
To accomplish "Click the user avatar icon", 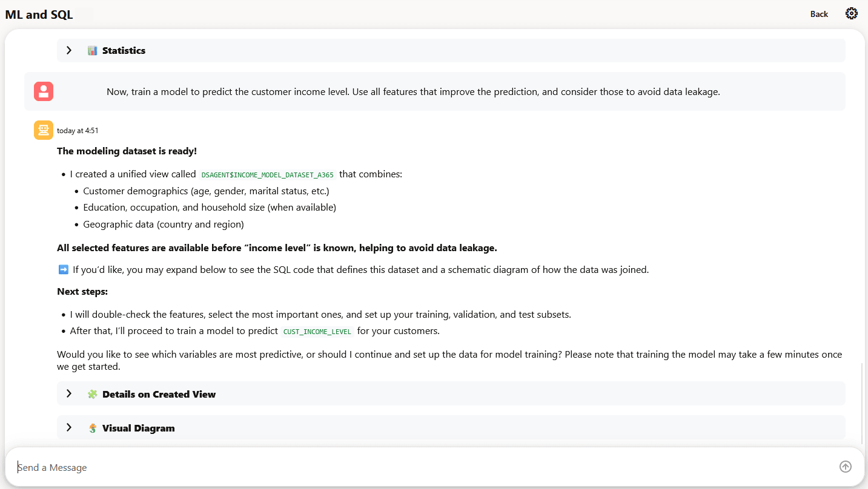I will click(44, 91).
